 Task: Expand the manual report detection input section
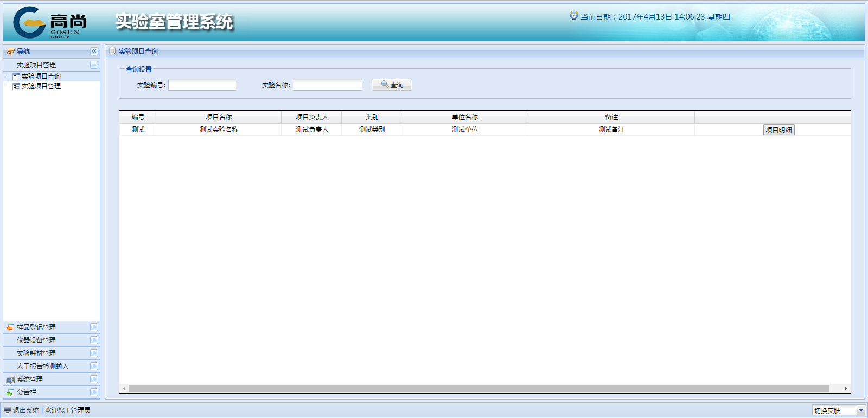click(x=94, y=366)
